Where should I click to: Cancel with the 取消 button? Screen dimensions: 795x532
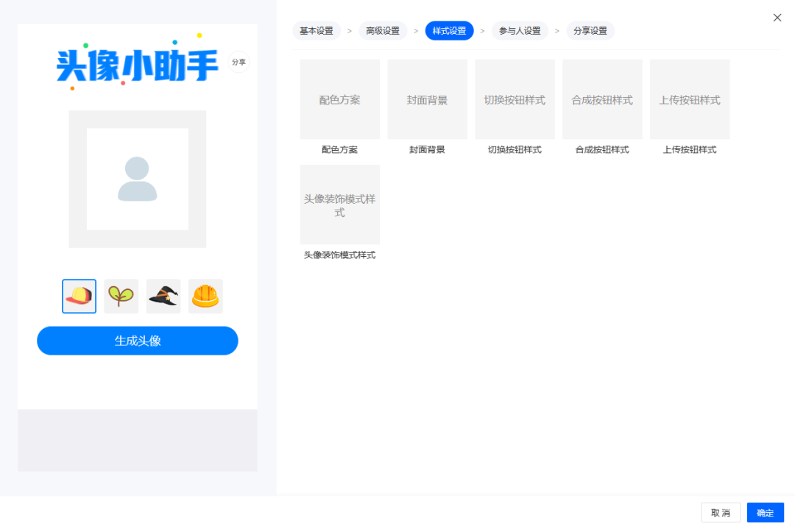721,513
